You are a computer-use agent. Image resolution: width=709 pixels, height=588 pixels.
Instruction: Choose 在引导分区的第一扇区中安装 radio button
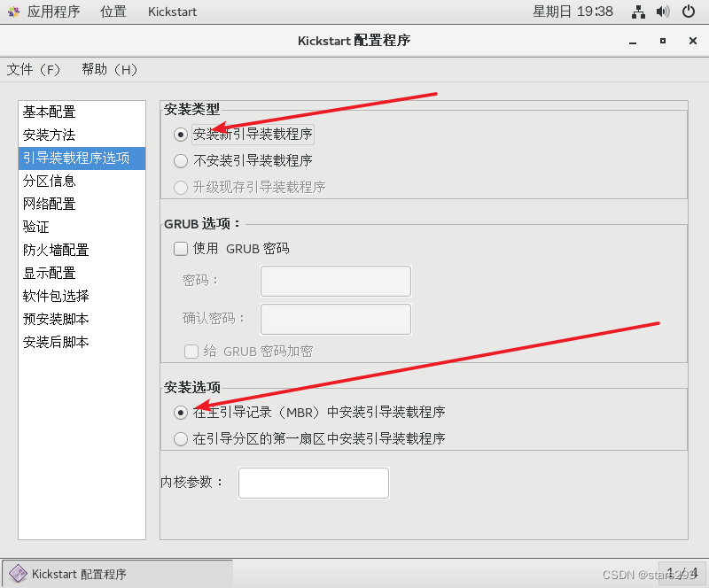(181, 439)
